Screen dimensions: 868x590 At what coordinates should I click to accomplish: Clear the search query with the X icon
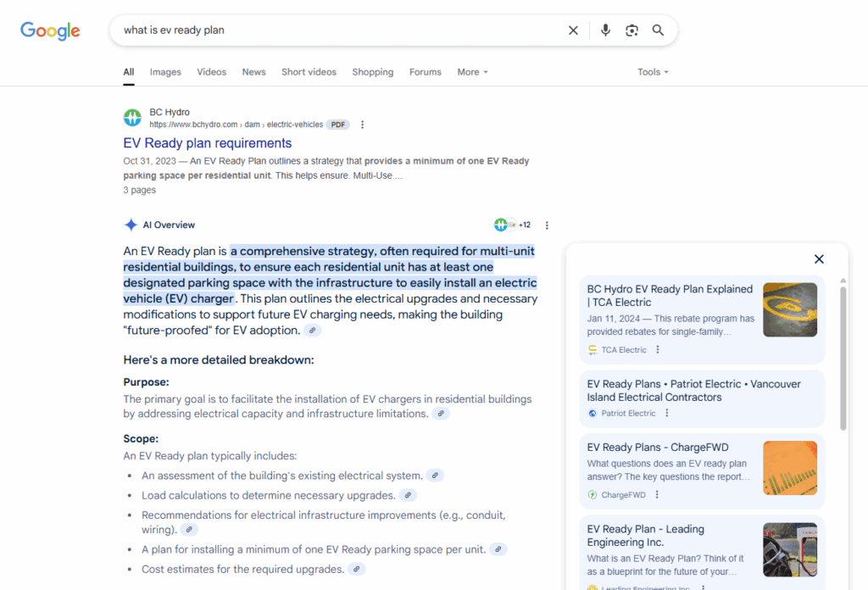(x=573, y=30)
